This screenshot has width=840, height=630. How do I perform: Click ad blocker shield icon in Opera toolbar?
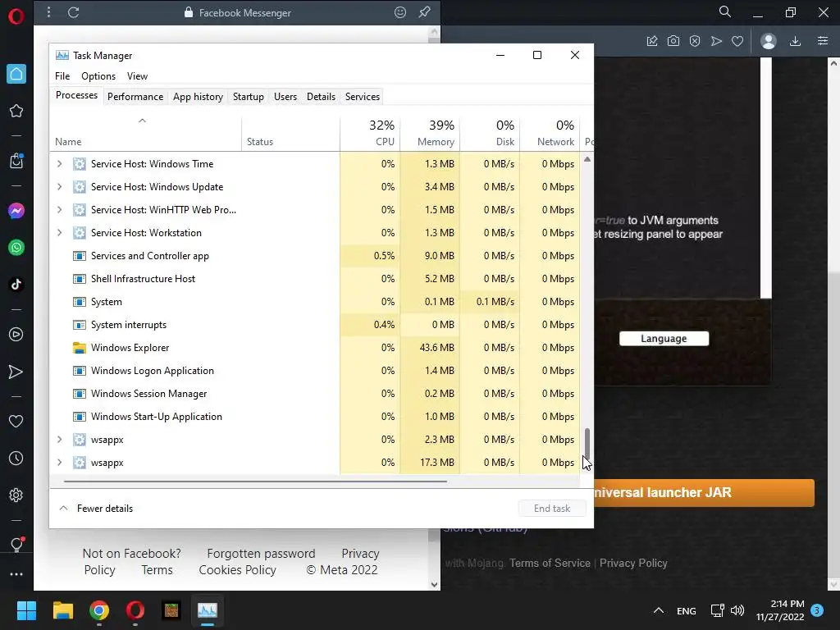[x=695, y=41]
